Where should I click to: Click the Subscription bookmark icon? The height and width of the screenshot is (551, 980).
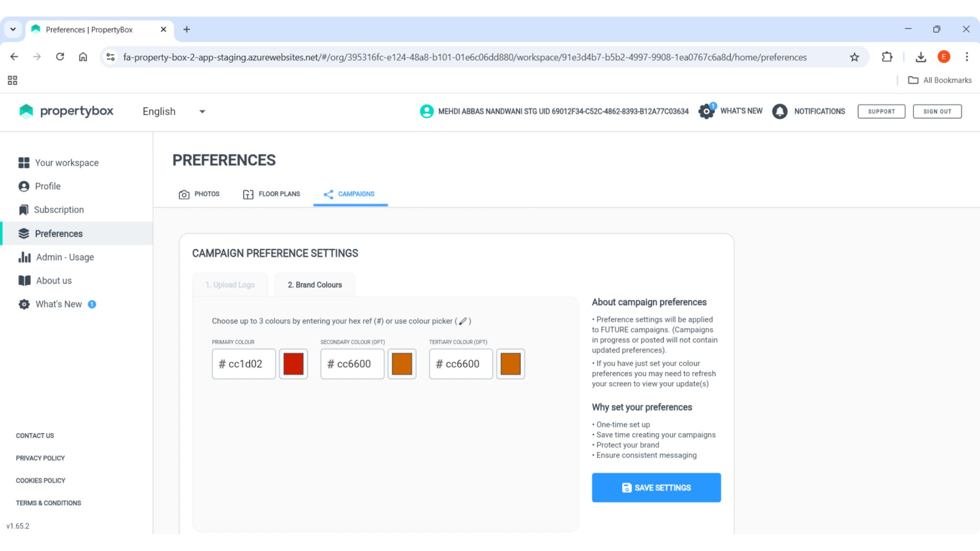tap(23, 209)
